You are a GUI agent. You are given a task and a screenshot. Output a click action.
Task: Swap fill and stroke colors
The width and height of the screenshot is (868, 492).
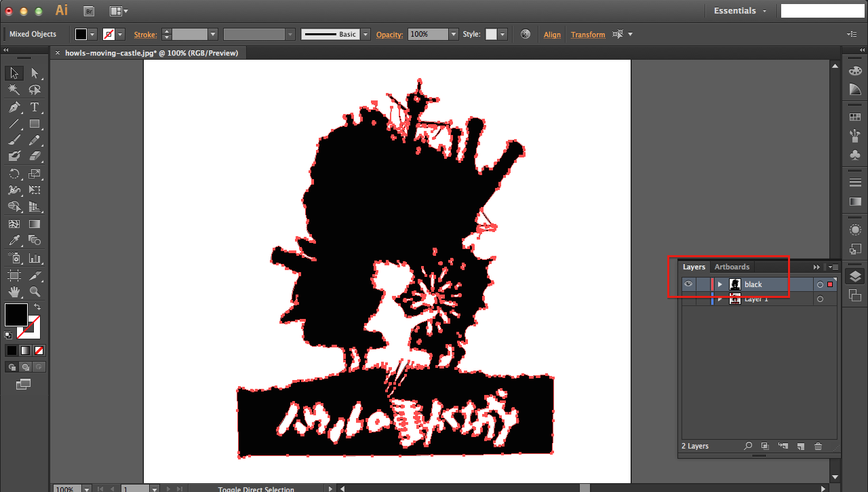(37, 307)
